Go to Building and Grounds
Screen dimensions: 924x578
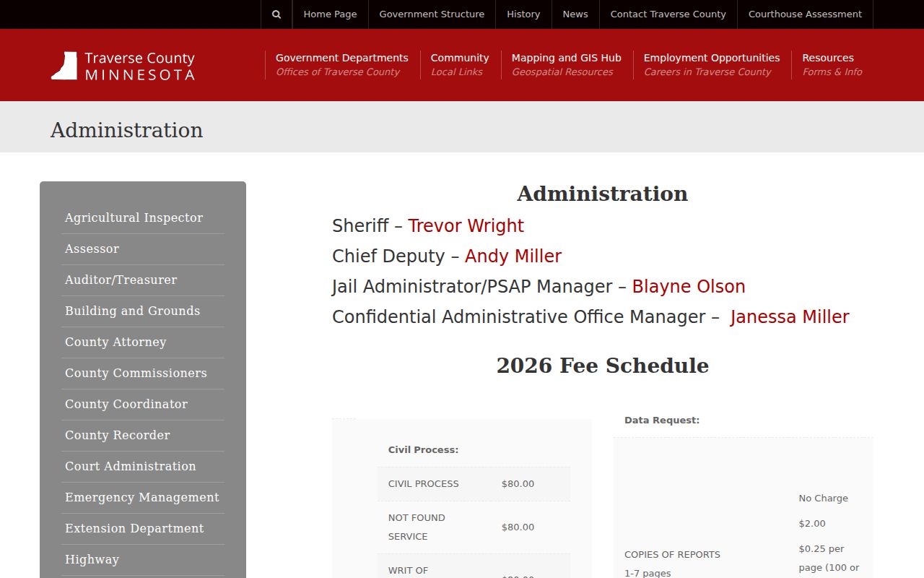tap(132, 311)
